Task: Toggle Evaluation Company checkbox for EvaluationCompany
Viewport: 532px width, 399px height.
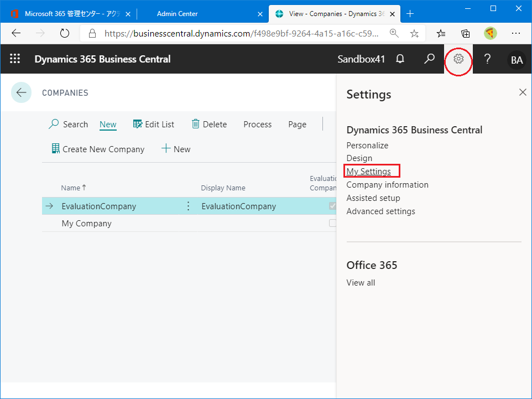Action: point(332,206)
